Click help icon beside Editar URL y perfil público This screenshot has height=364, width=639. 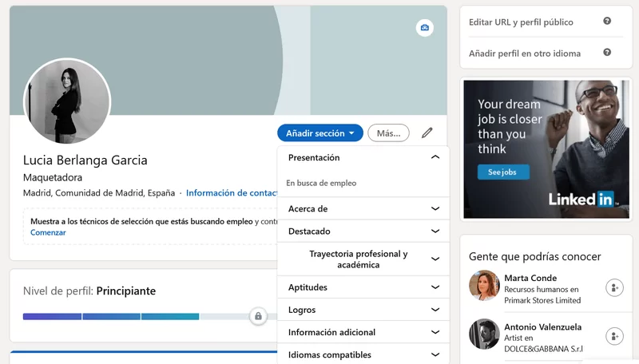[x=607, y=22]
